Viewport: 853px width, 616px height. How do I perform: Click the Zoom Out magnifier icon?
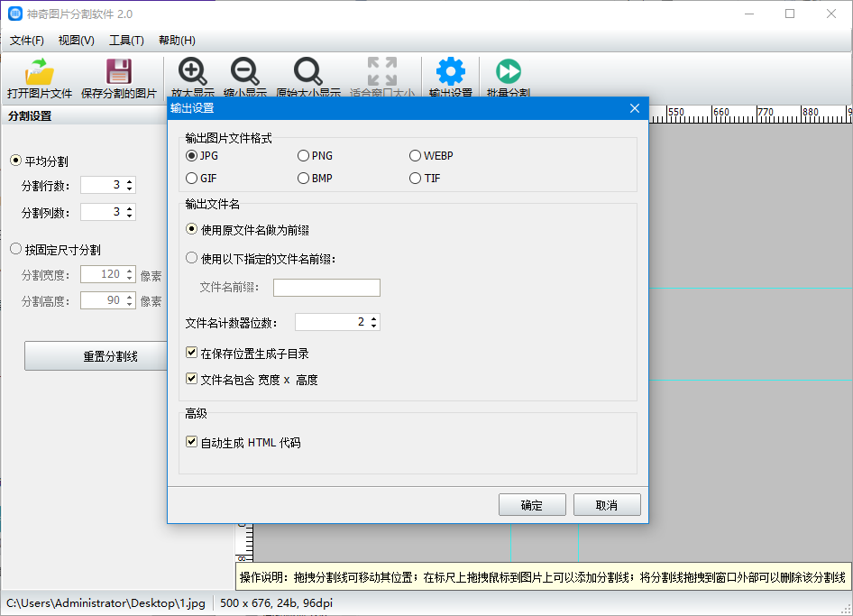point(244,71)
